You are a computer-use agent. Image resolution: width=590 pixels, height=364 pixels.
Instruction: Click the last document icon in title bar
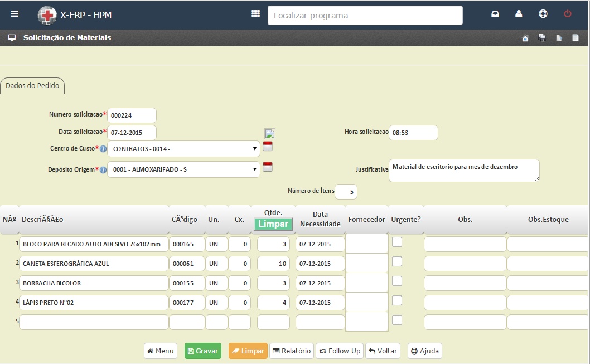[x=576, y=37]
